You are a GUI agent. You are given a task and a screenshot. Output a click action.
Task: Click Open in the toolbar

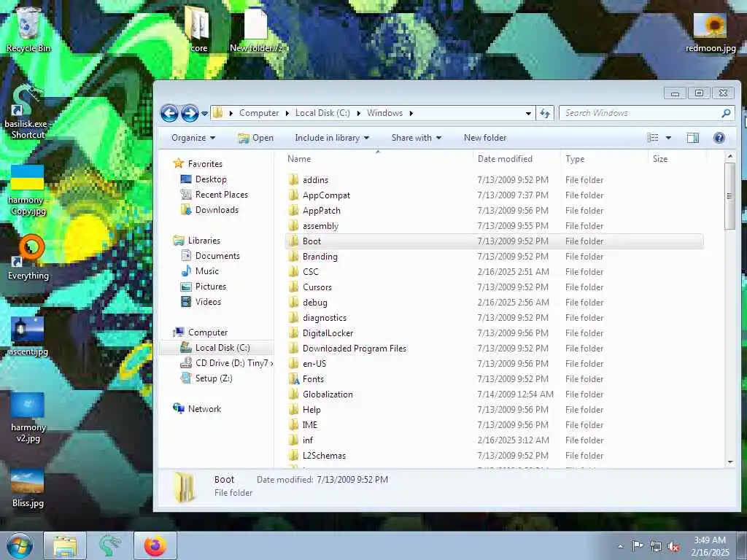[256, 138]
